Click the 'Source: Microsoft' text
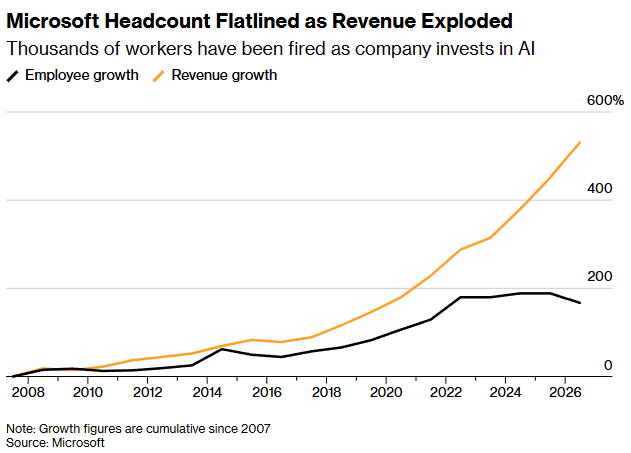Screen dimensions: 631x453 [56, 443]
